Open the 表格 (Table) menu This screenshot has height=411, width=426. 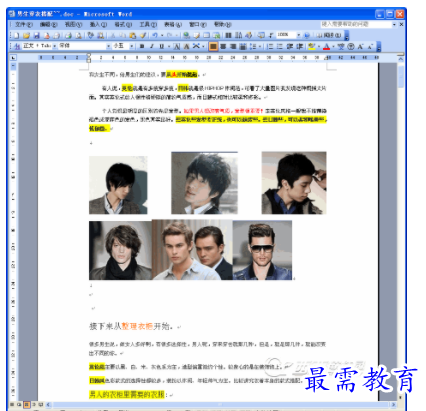[173, 24]
